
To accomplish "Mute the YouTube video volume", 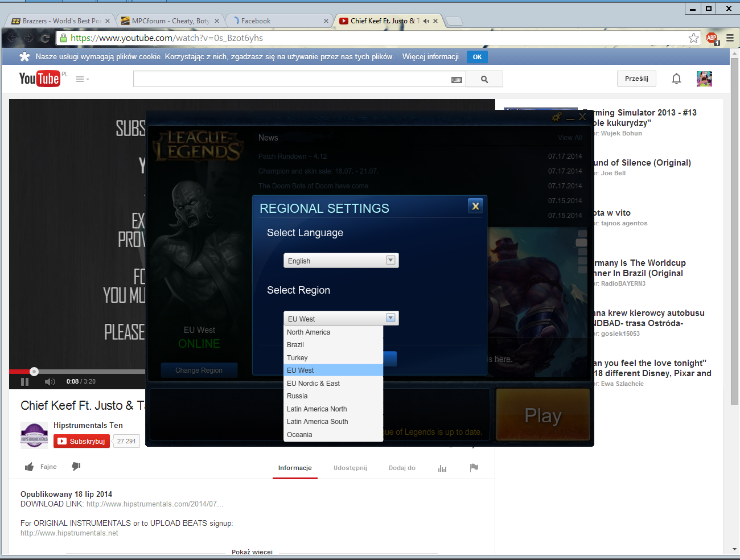I will pyautogui.click(x=50, y=381).
